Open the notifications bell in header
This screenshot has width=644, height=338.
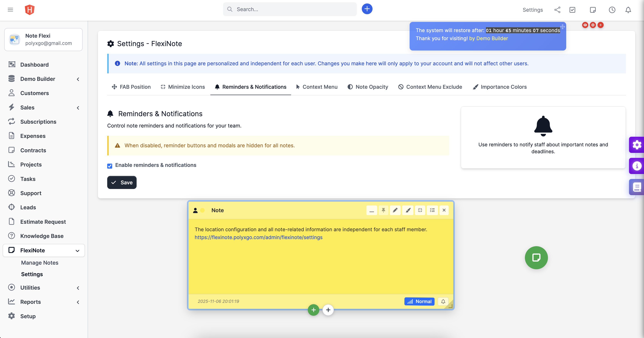coord(628,10)
